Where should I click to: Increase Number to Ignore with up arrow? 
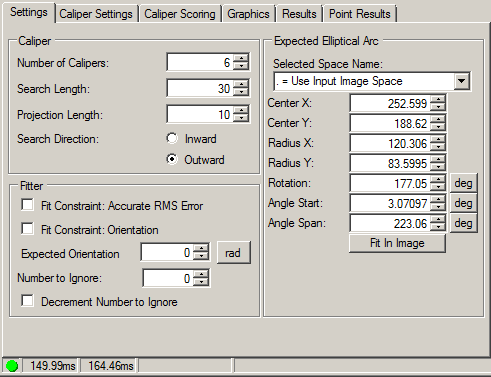201,274
